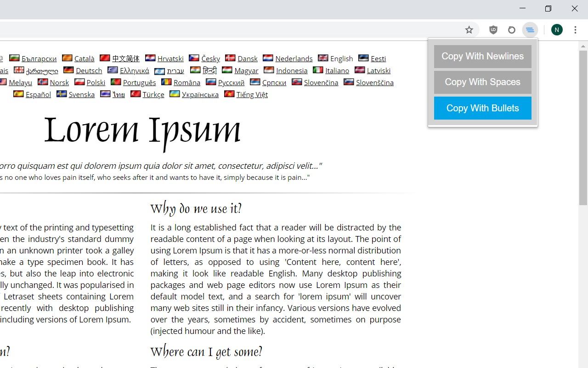Image resolution: width=588 pixels, height=368 pixels.
Task: Click the German flag beside Deutsch
Action: click(x=69, y=70)
